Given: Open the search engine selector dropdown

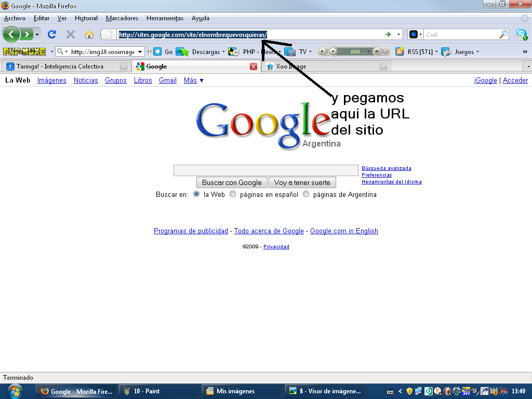Looking at the screenshot, I should tap(416, 34).
